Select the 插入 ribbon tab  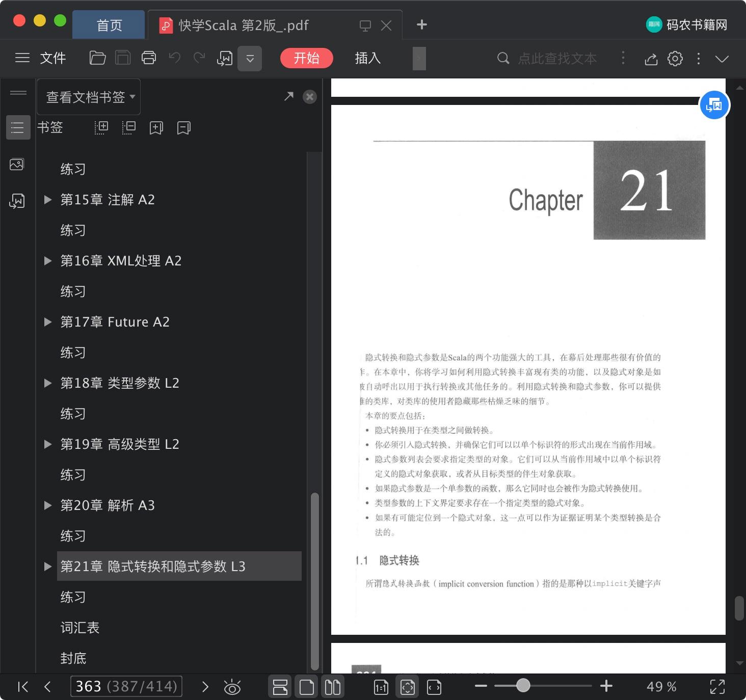(368, 58)
